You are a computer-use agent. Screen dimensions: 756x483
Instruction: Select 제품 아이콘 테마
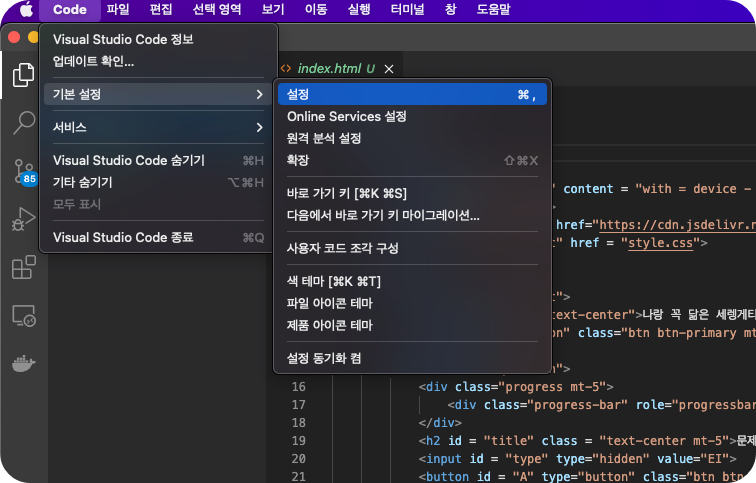[412, 325]
